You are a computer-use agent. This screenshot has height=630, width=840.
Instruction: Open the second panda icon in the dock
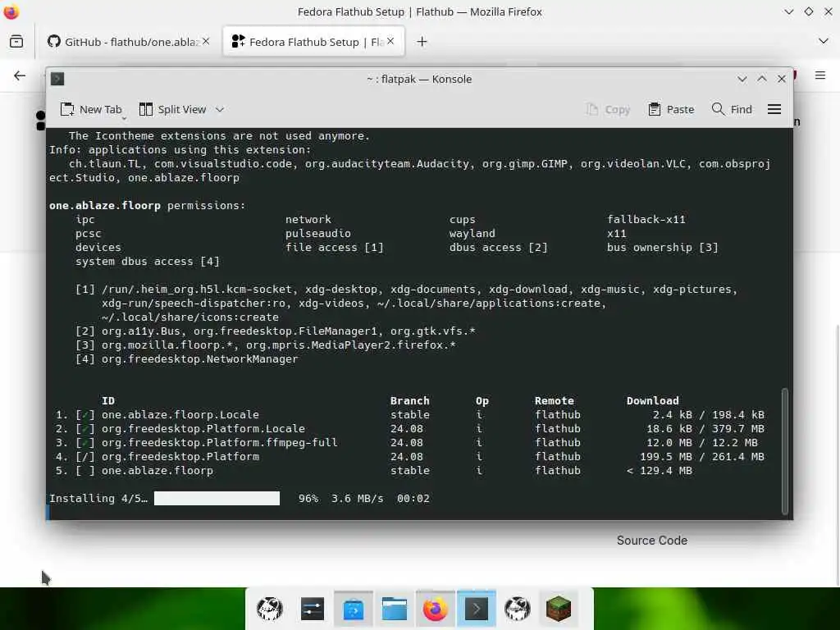518,609
